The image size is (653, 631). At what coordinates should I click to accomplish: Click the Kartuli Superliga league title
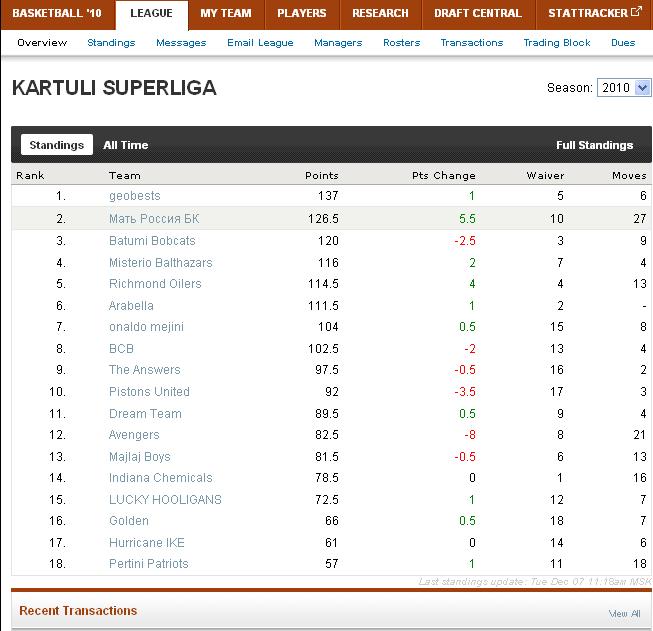[x=114, y=88]
